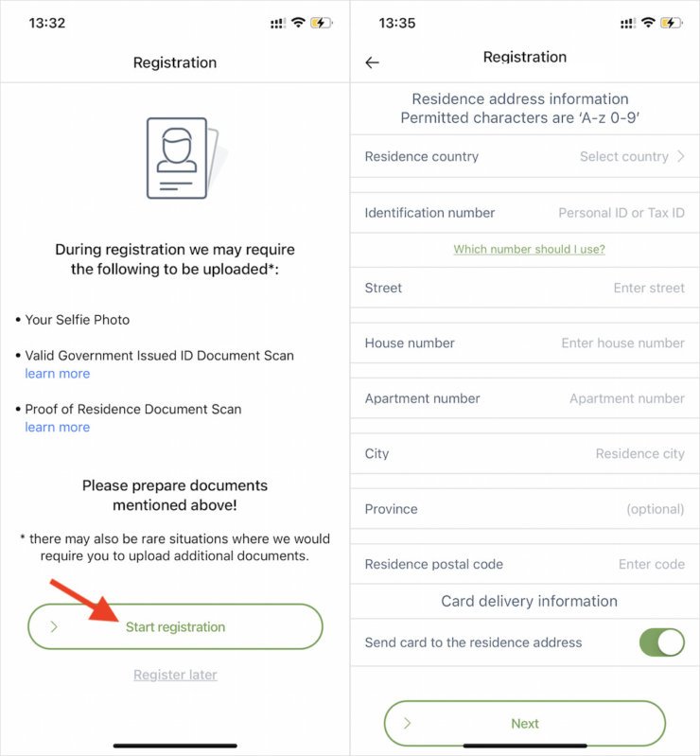Toggle Send card to residence address switch

[x=661, y=642]
